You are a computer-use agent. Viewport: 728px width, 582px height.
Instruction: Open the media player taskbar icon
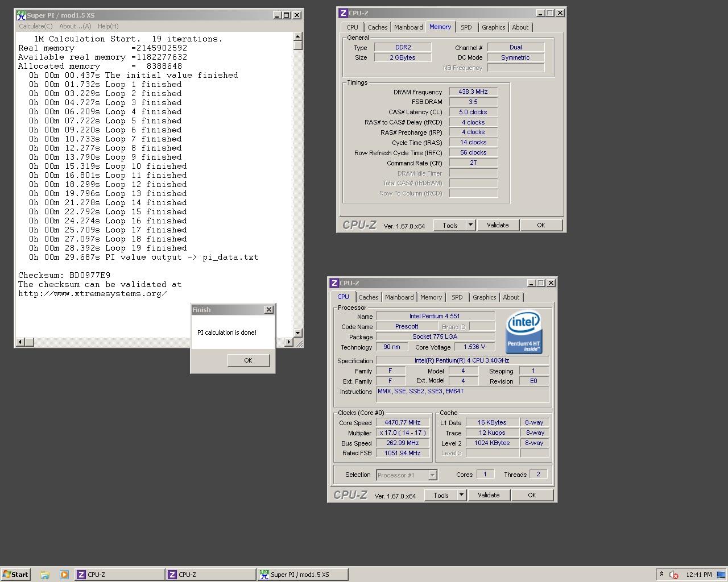pyautogui.click(x=64, y=575)
